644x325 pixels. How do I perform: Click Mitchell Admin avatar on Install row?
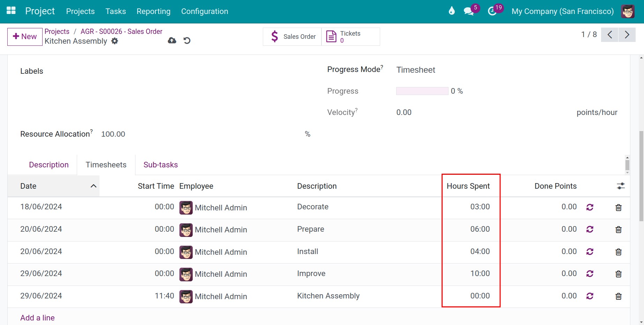pyautogui.click(x=186, y=252)
